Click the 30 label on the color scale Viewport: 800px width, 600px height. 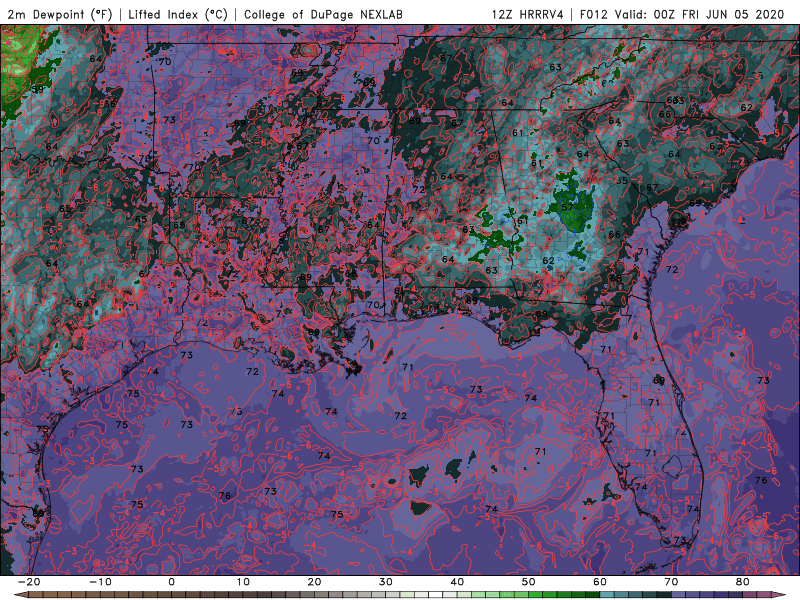coord(386,582)
